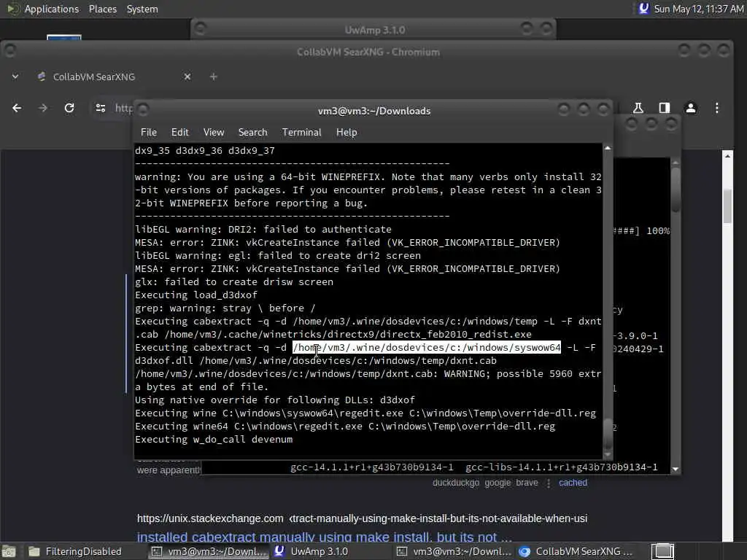Click the brave engine link

(x=527, y=483)
